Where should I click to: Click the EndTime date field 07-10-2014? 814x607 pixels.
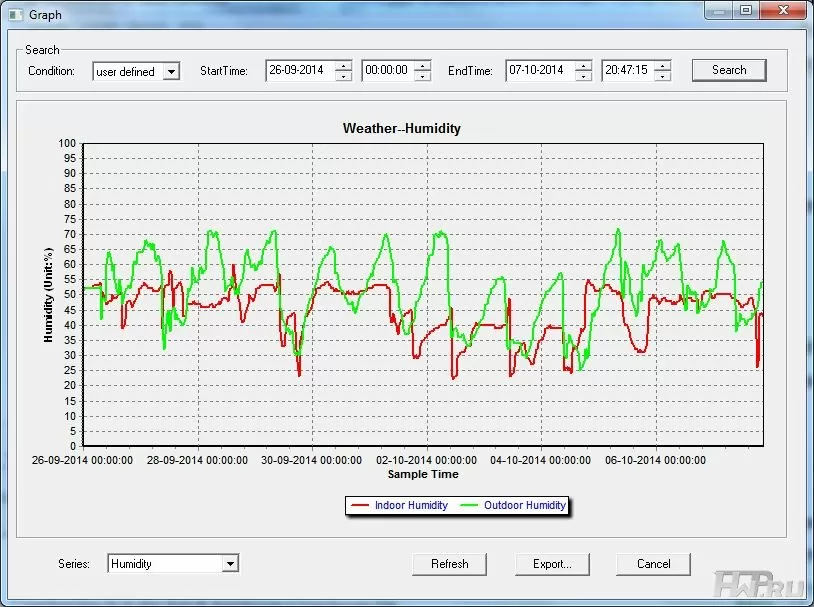click(541, 70)
